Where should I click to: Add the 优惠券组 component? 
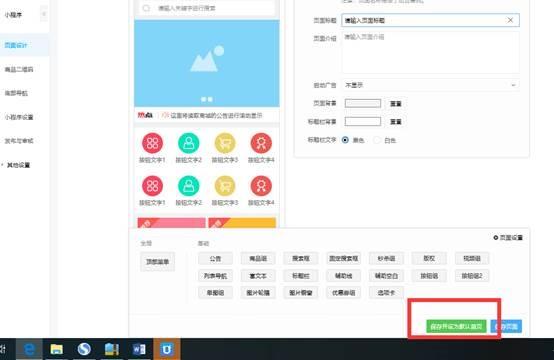[343, 293]
